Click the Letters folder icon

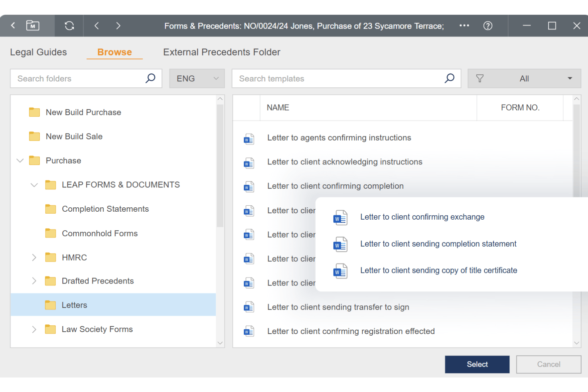(50, 305)
